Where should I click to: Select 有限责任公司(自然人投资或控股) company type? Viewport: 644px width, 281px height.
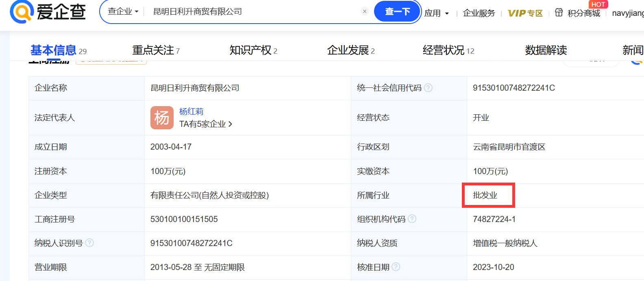click(x=210, y=195)
